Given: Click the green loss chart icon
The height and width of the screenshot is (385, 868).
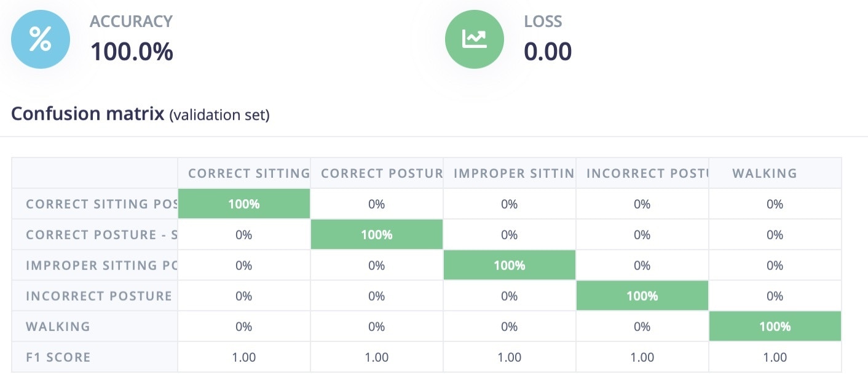Looking at the screenshot, I should [474, 39].
